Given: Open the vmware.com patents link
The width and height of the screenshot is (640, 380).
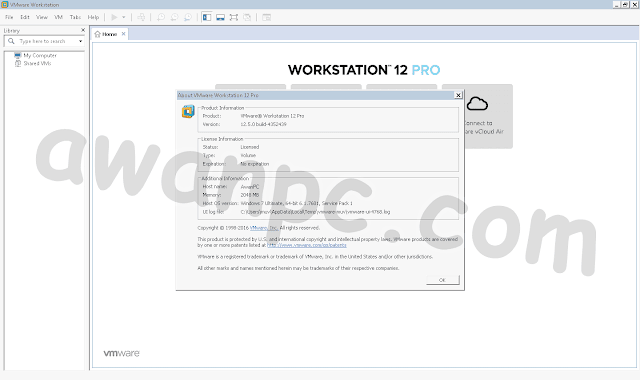Looking at the screenshot, I should tap(307, 245).
